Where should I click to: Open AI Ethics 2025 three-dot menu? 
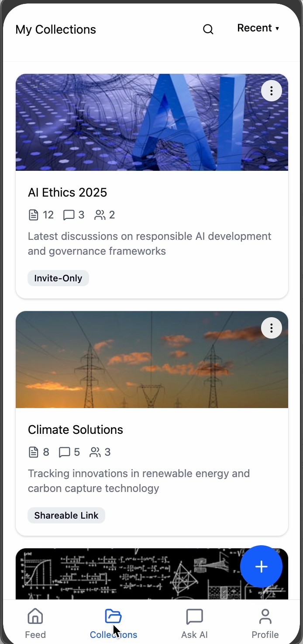tap(272, 91)
